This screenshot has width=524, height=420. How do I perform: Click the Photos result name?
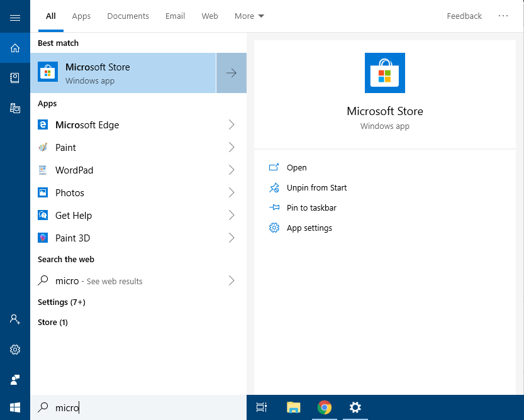(69, 193)
